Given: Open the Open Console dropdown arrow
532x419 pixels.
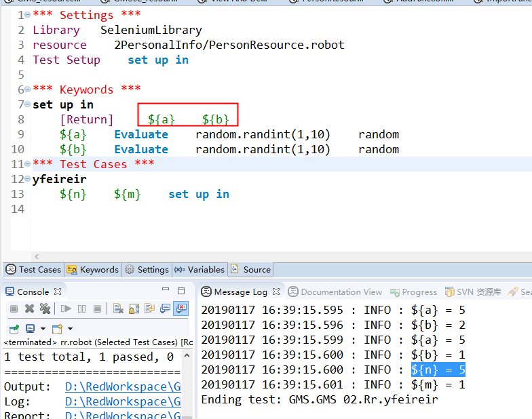Looking at the screenshot, I should [70, 328].
